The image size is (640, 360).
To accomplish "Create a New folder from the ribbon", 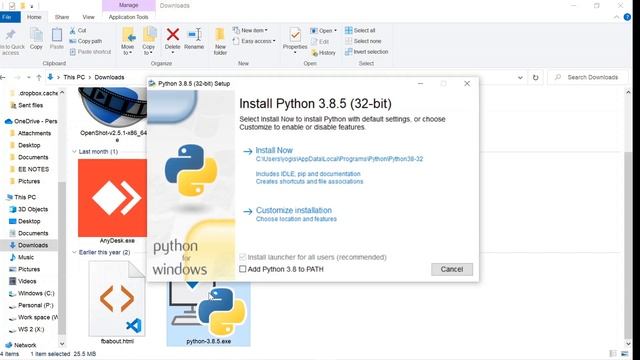I will pyautogui.click(x=220, y=41).
